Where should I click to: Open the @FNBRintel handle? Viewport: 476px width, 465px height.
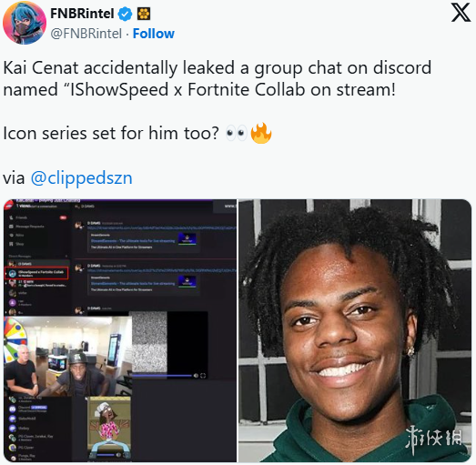click(86, 34)
